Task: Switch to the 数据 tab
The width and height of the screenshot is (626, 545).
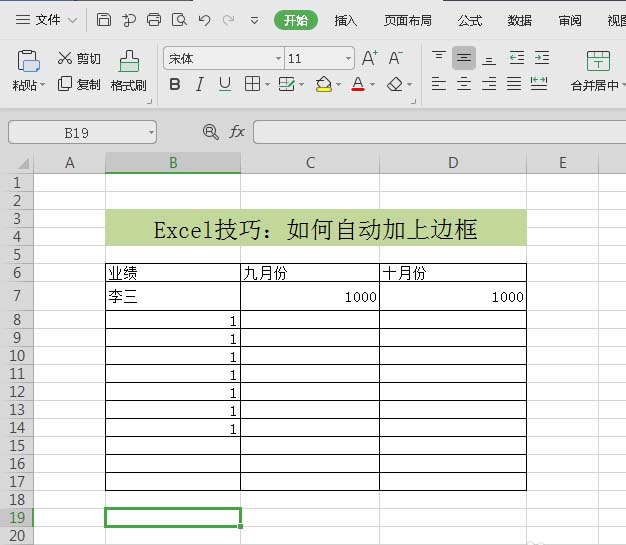Action: (x=519, y=20)
